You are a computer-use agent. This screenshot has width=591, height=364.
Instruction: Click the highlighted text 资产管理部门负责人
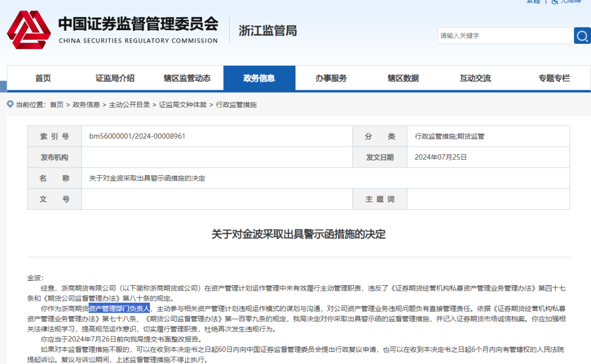pos(119,308)
